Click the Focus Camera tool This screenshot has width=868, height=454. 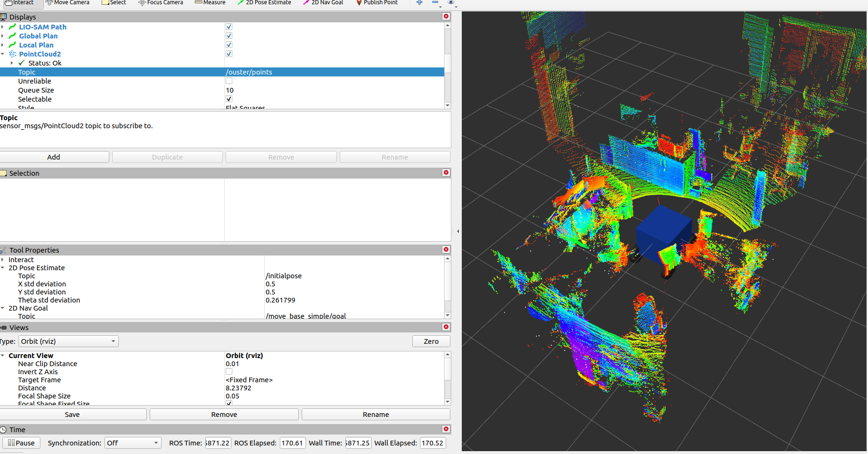[x=161, y=3]
